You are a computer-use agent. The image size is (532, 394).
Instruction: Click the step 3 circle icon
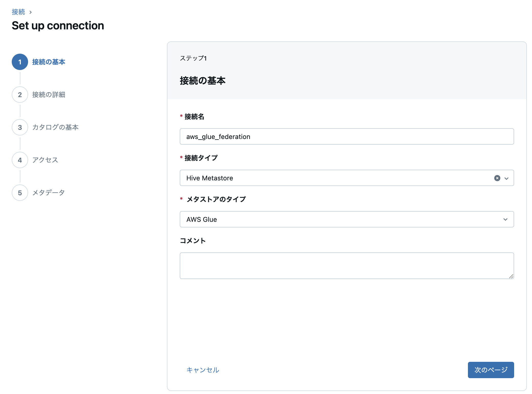tap(20, 127)
